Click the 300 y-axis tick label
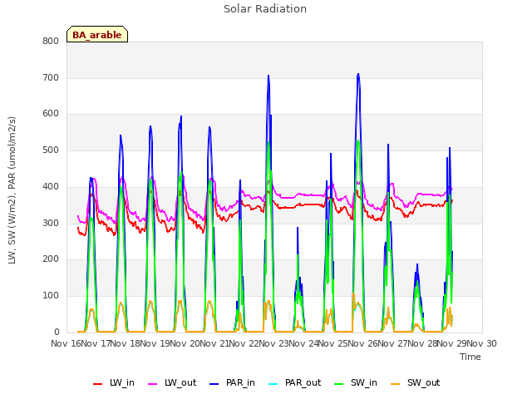 tap(51, 223)
